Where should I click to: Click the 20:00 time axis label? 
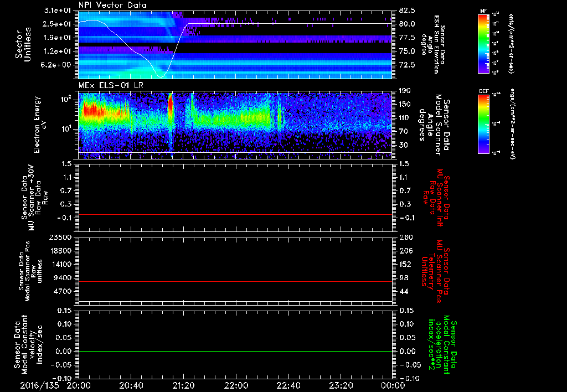pyautogui.click(x=79, y=385)
